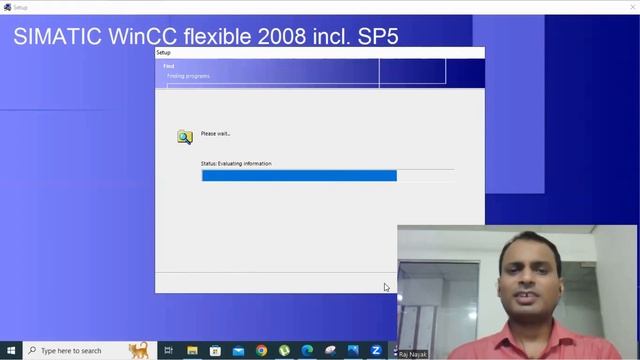Open File Explorer from the taskbar
Viewport: 640px width, 360px height.
[192, 350]
